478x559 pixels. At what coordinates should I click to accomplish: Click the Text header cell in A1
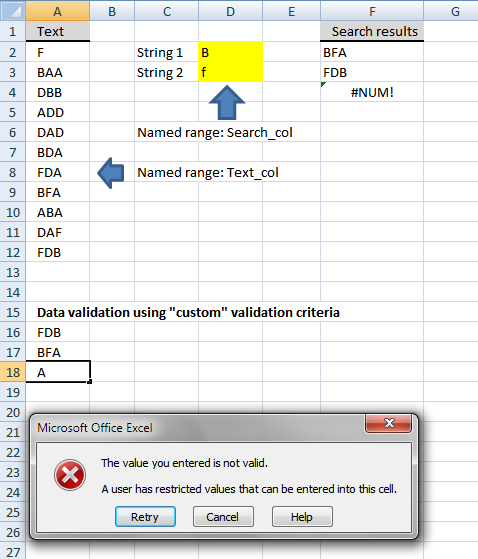pos(57,31)
